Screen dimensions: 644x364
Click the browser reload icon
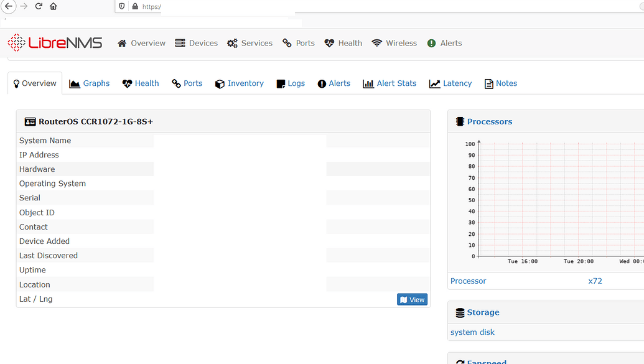tap(39, 6)
